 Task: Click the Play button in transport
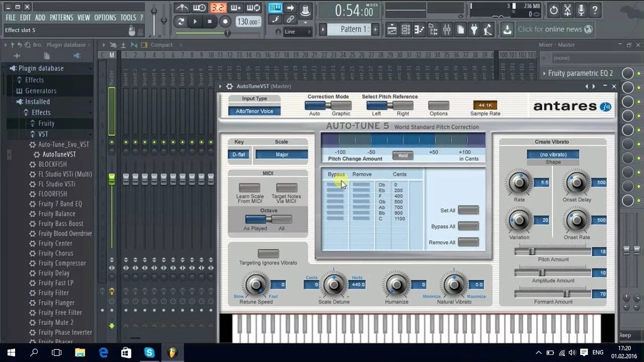pos(195,22)
